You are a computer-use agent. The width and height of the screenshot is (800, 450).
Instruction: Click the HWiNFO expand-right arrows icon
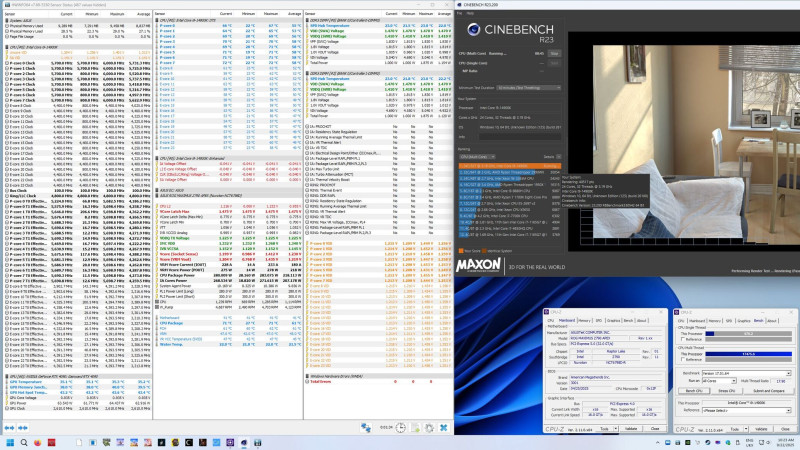point(22,428)
